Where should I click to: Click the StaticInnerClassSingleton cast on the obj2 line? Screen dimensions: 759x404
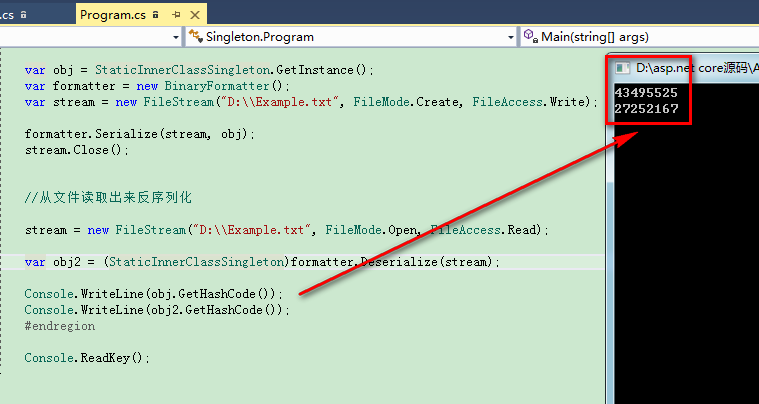196,262
